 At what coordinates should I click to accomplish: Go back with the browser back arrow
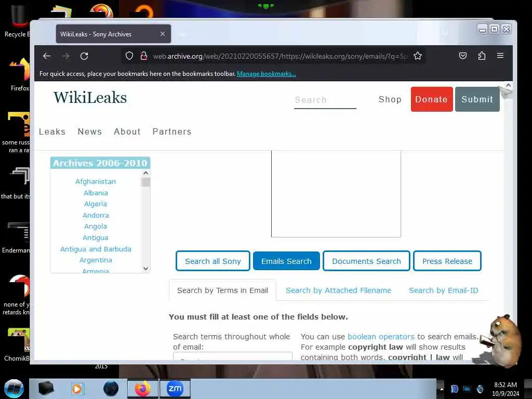point(47,56)
